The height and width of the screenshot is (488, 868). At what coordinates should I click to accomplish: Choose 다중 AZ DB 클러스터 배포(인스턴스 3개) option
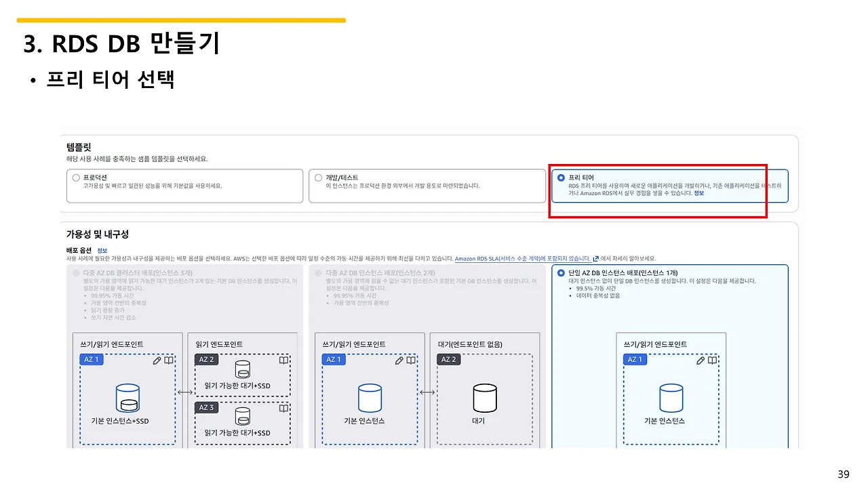(76, 273)
